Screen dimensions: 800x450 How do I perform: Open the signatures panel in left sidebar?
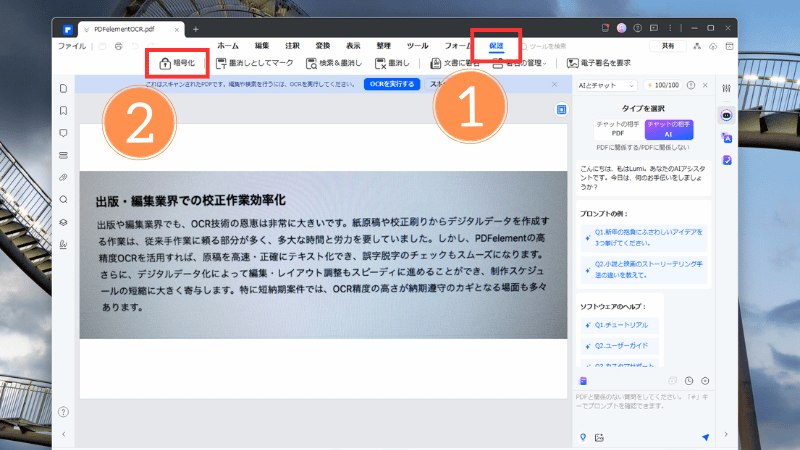click(x=63, y=244)
